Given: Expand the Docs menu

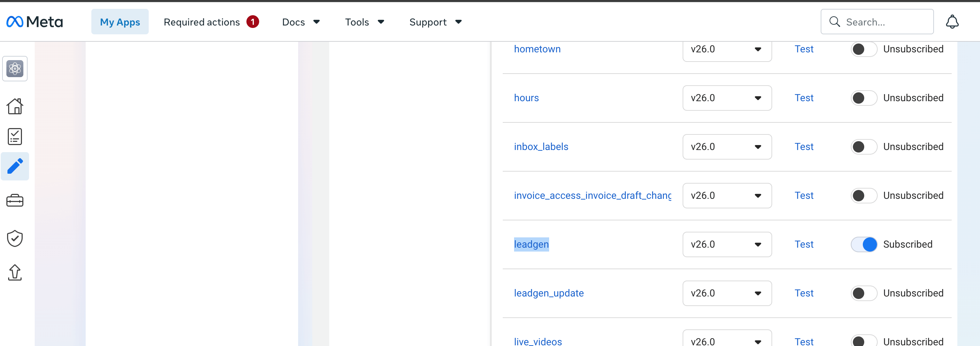Looking at the screenshot, I should click(x=301, y=22).
